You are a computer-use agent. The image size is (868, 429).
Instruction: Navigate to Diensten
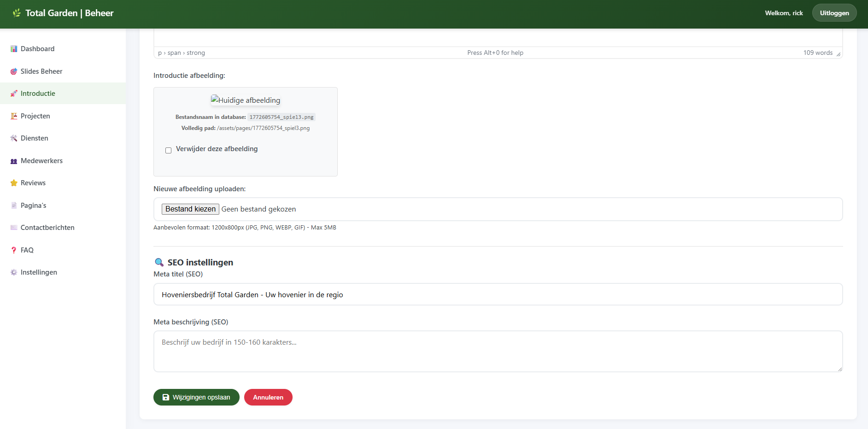point(63,138)
